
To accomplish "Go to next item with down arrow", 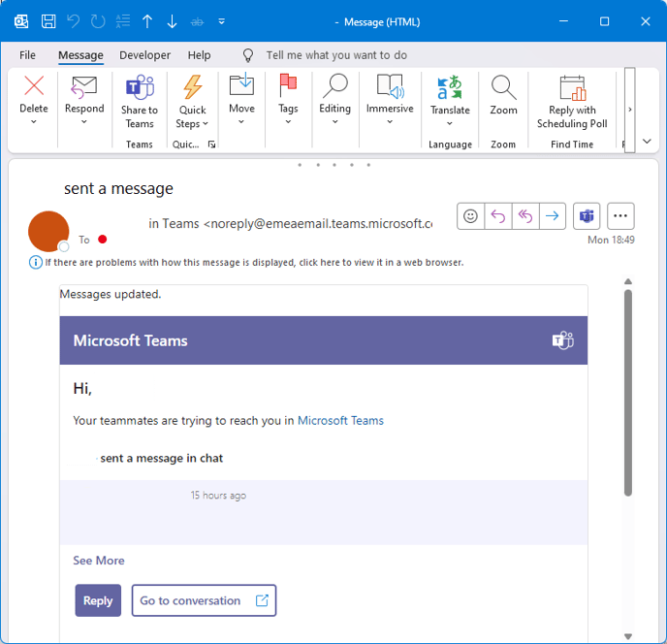I will [172, 21].
